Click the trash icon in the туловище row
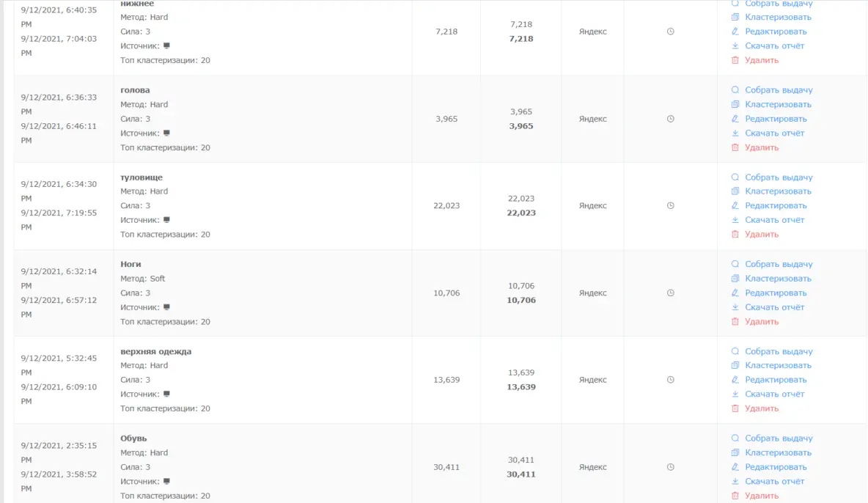Screen dimensions: 868x503 735,235
